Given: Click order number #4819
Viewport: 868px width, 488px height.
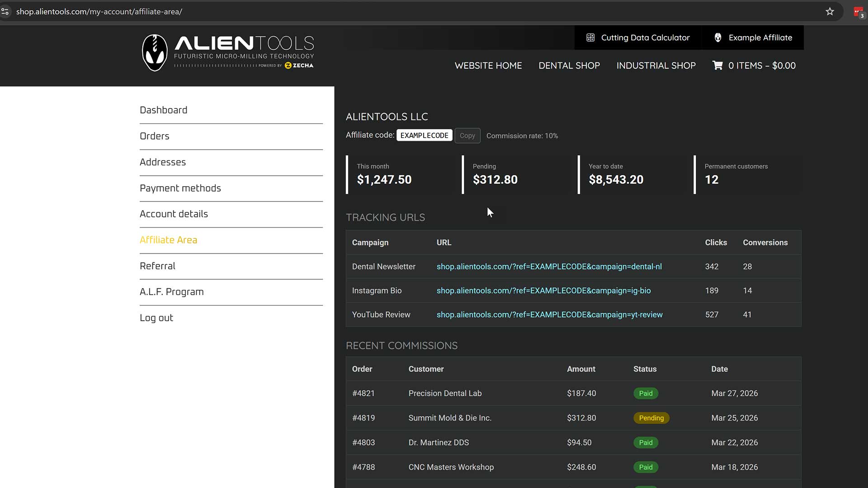Looking at the screenshot, I should click(363, 418).
